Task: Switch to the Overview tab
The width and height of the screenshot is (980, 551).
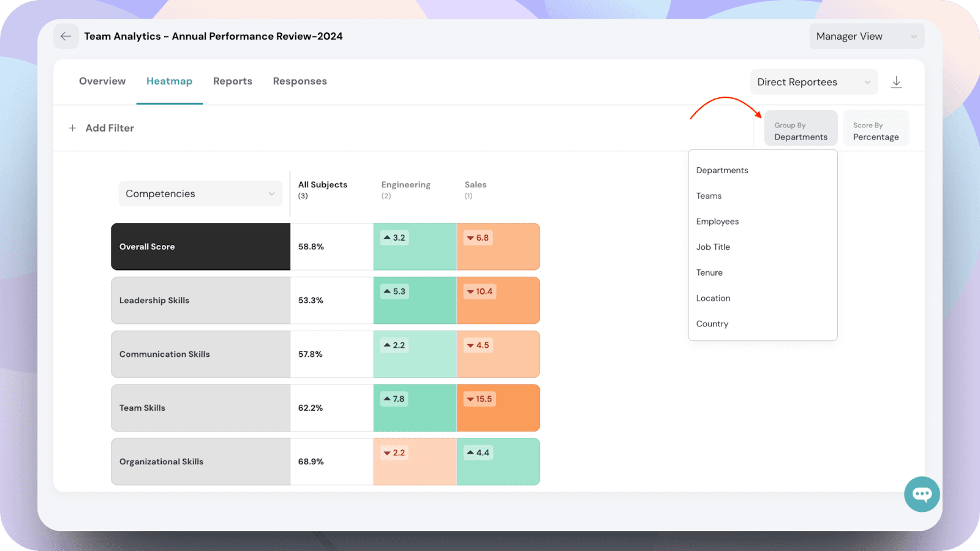Action: pyautogui.click(x=102, y=81)
